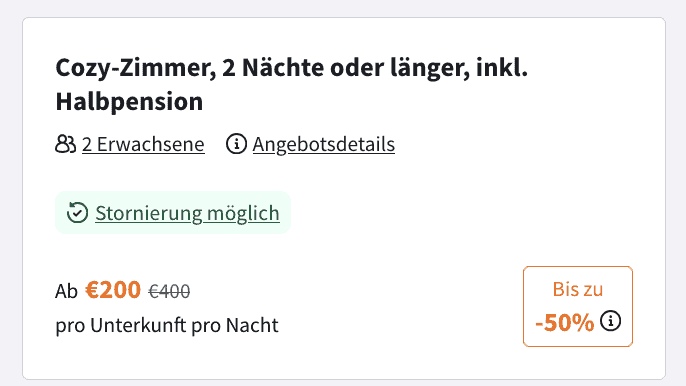This screenshot has width=686, height=386.
Task: Click the crossed-out €400 original price
Action: [x=169, y=291]
